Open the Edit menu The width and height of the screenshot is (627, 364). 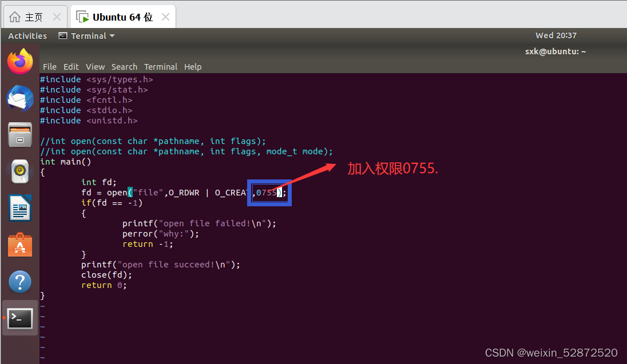click(71, 67)
